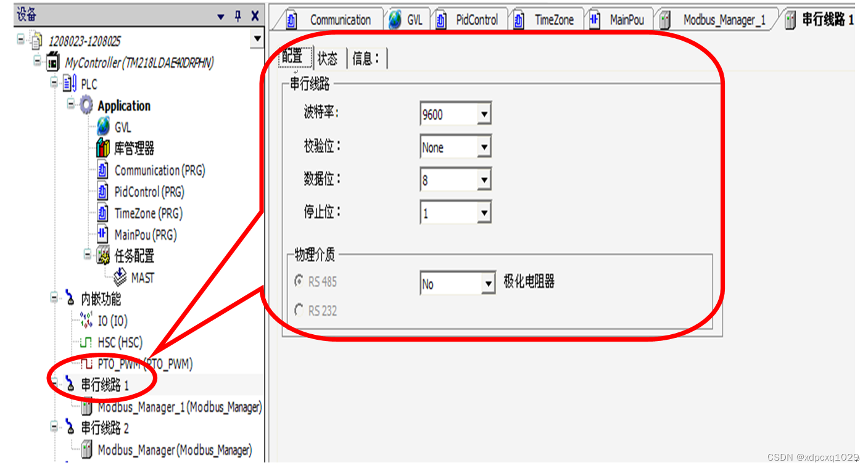Switch to the PidControl editor tab

tap(469, 20)
